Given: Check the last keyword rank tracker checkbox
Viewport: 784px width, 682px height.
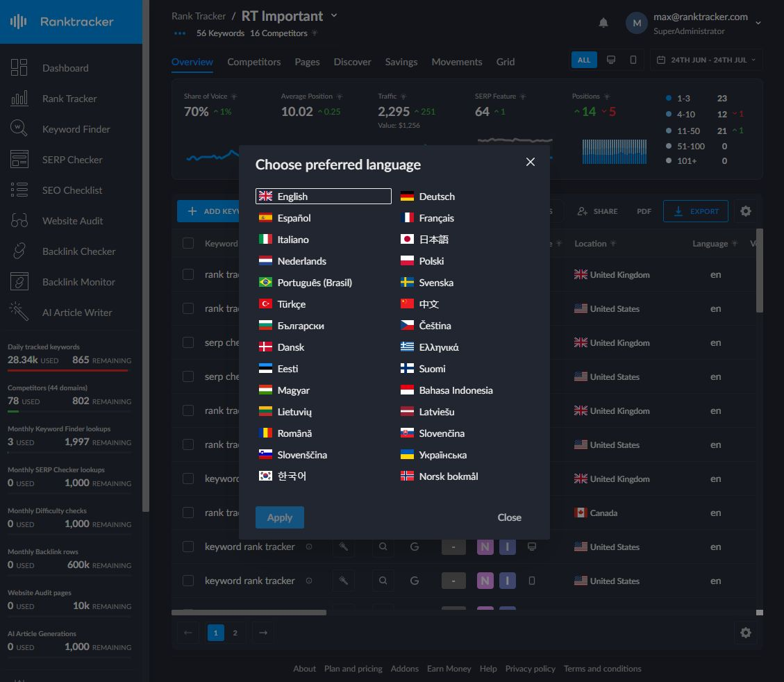Looking at the screenshot, I should (188, 581).
